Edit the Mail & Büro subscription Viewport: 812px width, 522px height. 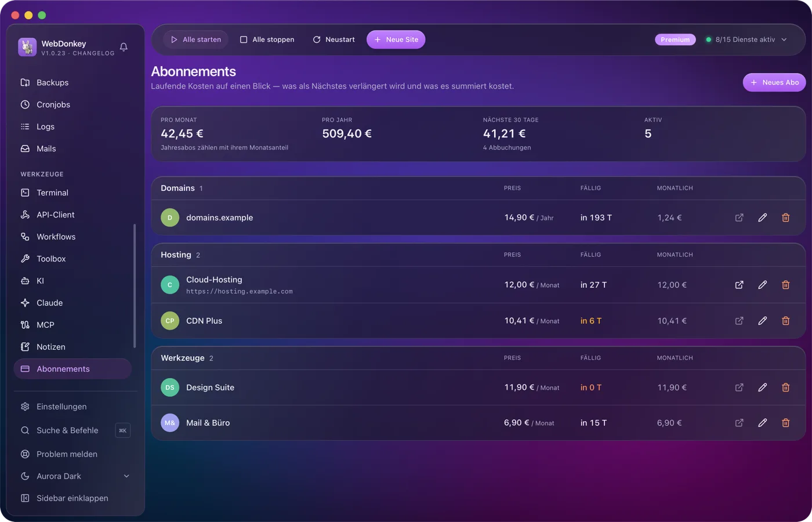(763, 423)
